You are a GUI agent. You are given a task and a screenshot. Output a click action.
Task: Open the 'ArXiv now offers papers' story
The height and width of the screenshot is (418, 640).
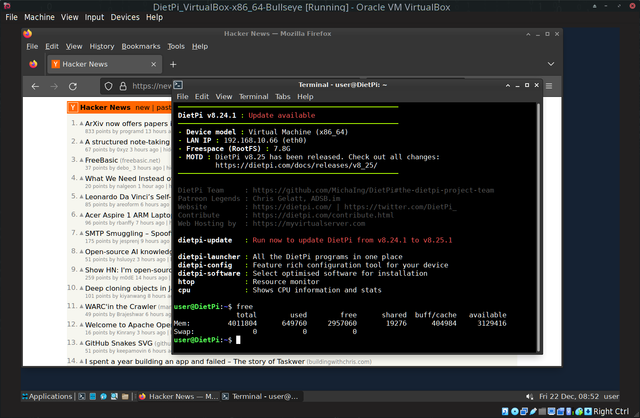coord(128,123)
